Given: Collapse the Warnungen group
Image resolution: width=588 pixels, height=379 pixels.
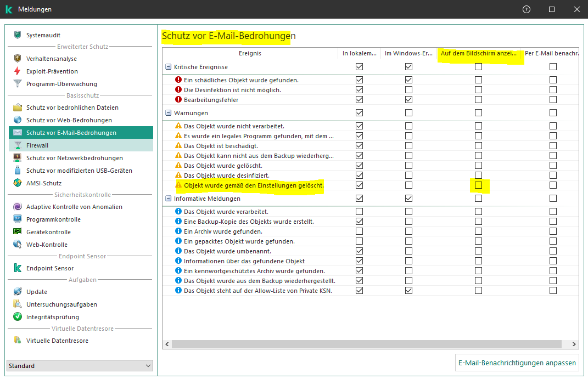Looking at the screenshot, I should (169, 113).
